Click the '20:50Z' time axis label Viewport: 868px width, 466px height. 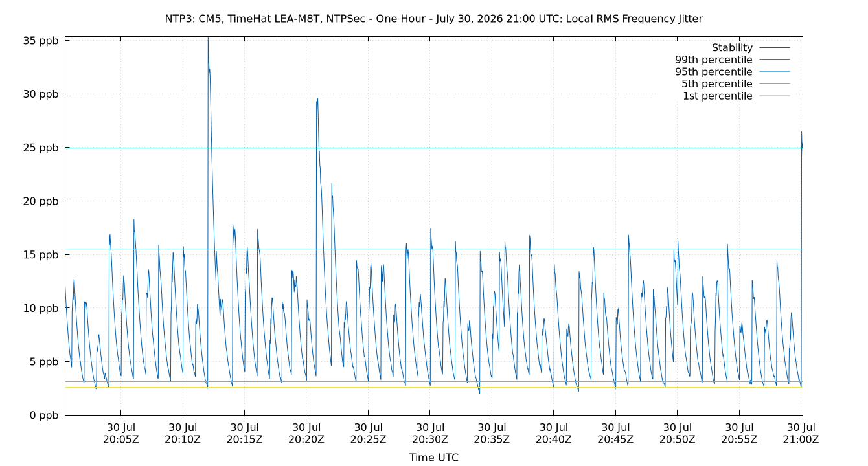click(x=677, y=439)
